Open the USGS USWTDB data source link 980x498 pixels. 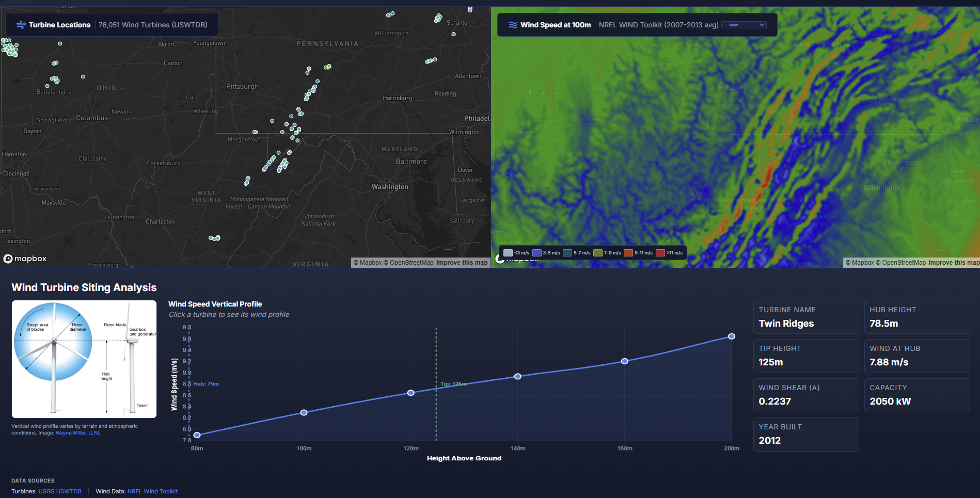(60, 491)
